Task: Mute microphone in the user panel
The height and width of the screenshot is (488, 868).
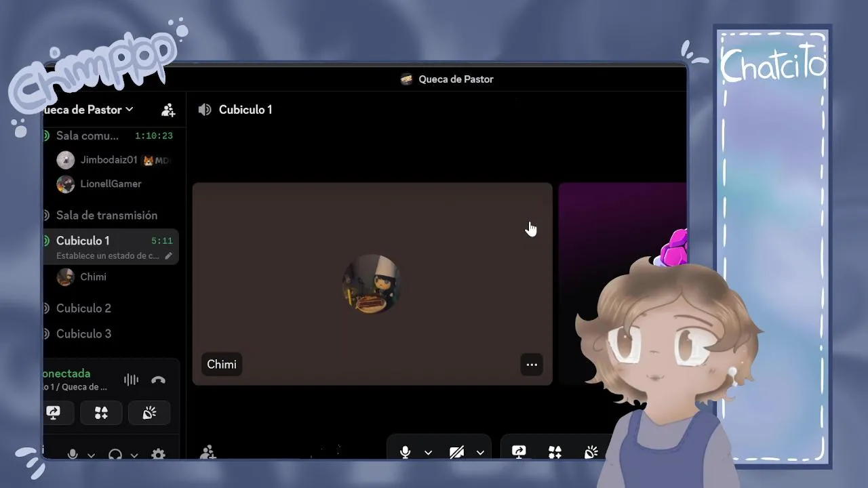Action: pyautogui.click(x=73, y=454)
